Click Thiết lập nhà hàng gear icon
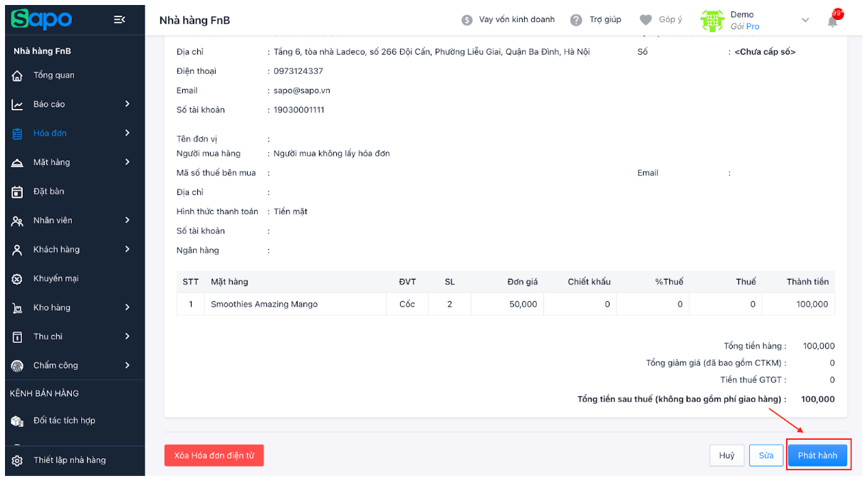Viewport: 868px width, 481px height. click(18, 460)
